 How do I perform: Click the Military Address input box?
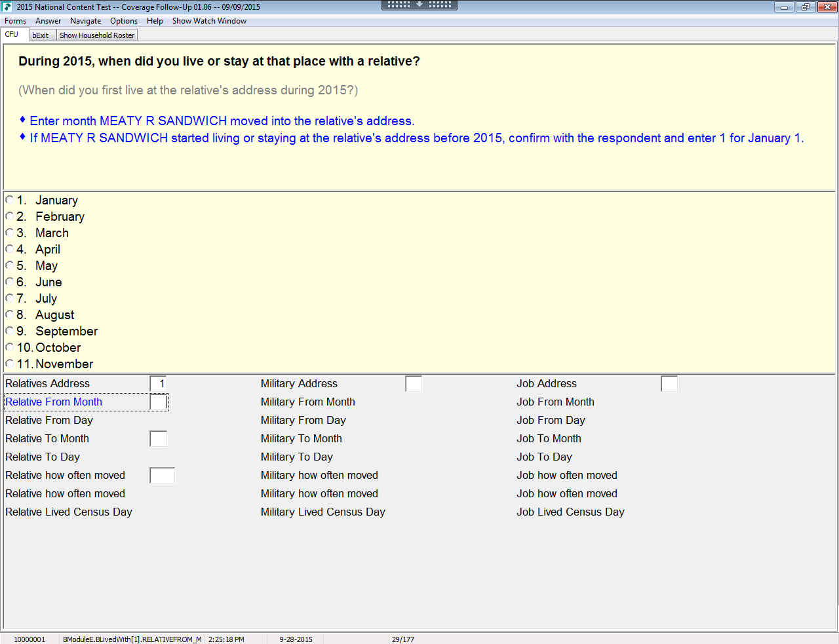[x=414, y=384]
